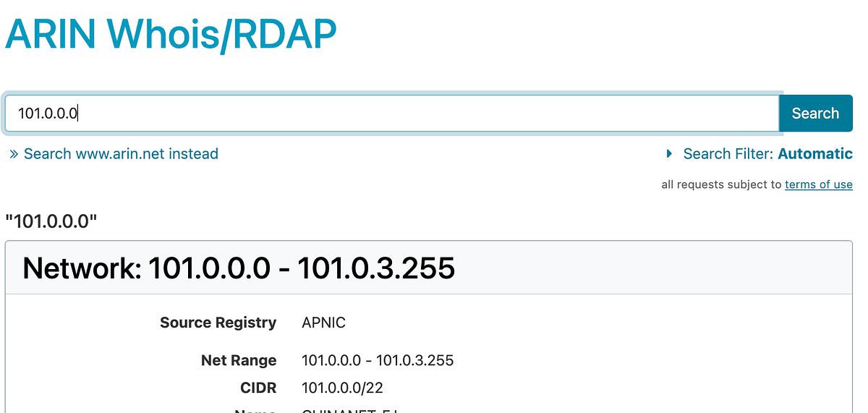Expand the Search Filter disclosure triangle
This screenshot has width=868, height=413.
coord(670,153)
